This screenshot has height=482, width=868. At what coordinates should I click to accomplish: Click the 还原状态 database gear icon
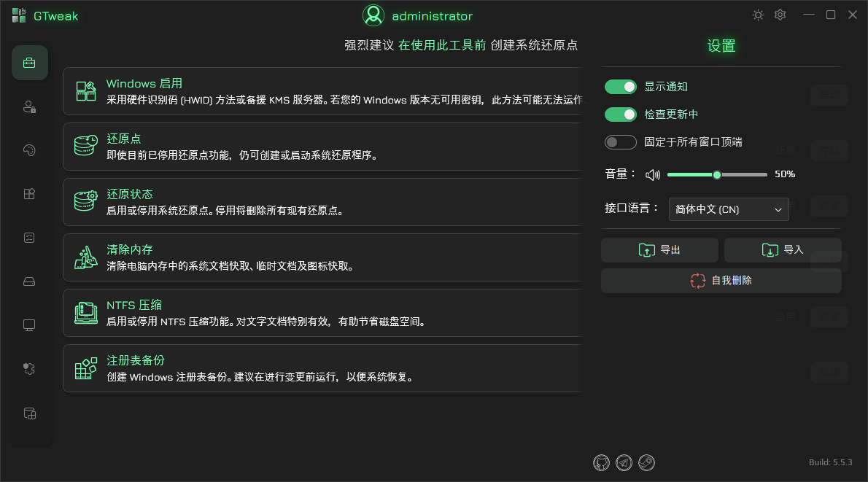click(86, 201)
